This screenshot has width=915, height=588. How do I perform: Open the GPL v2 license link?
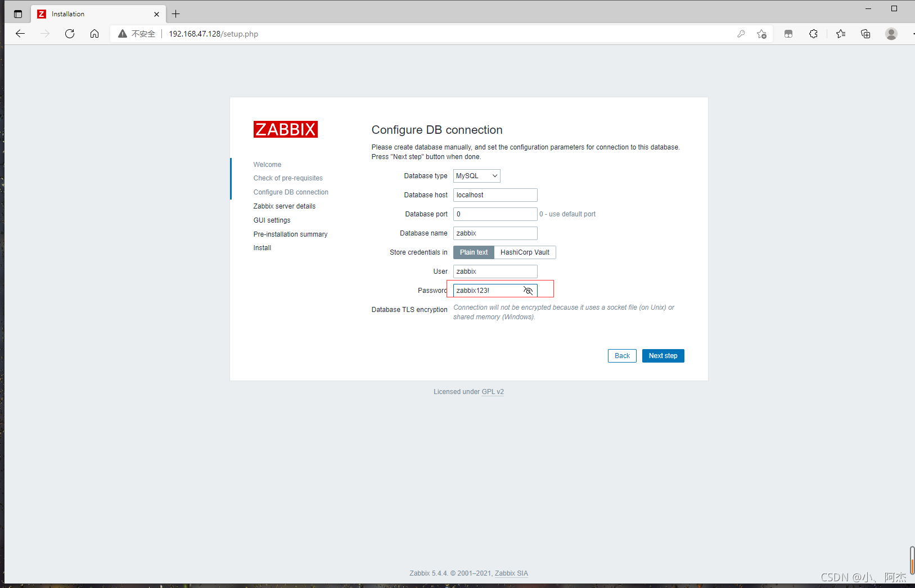click(x=493, y=392)
